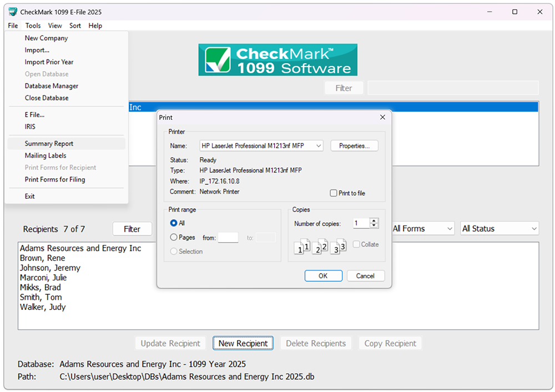Choose Import... from File menu
This screenshot has width=555, height=392.
pyautogui.click(x=66, y=50)
